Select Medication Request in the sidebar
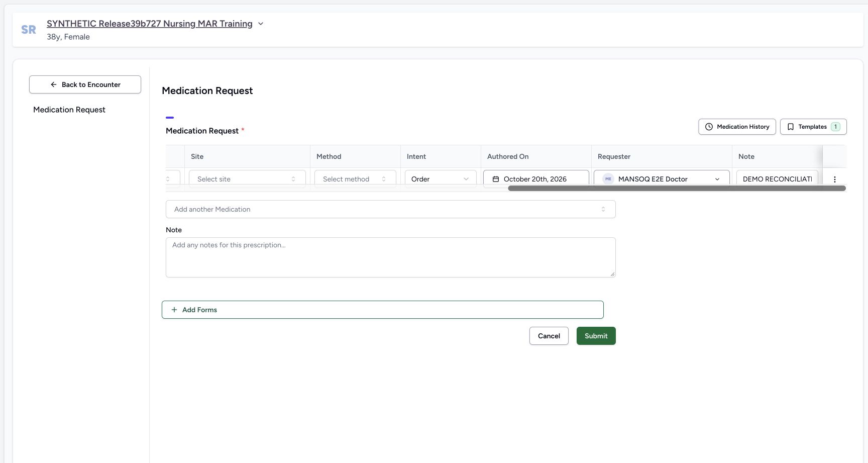 tap(69, 110)
